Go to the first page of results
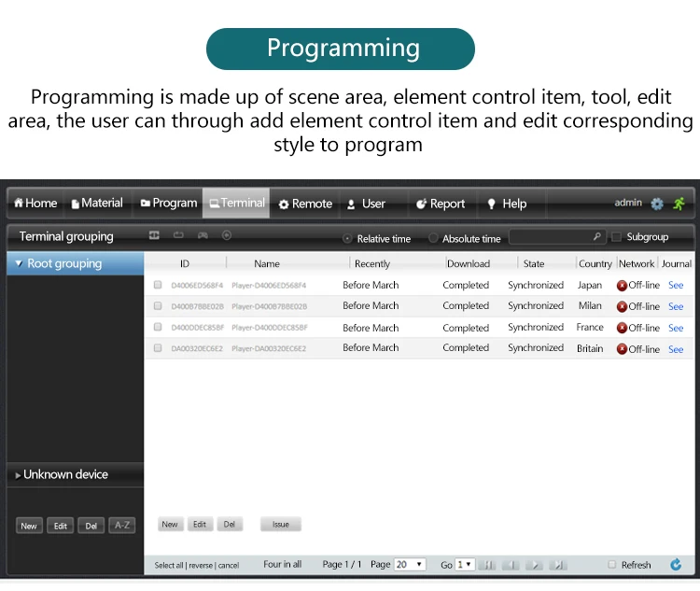Image resolution: width=700 pixels, height=591 pixels. tap(489, 565)
